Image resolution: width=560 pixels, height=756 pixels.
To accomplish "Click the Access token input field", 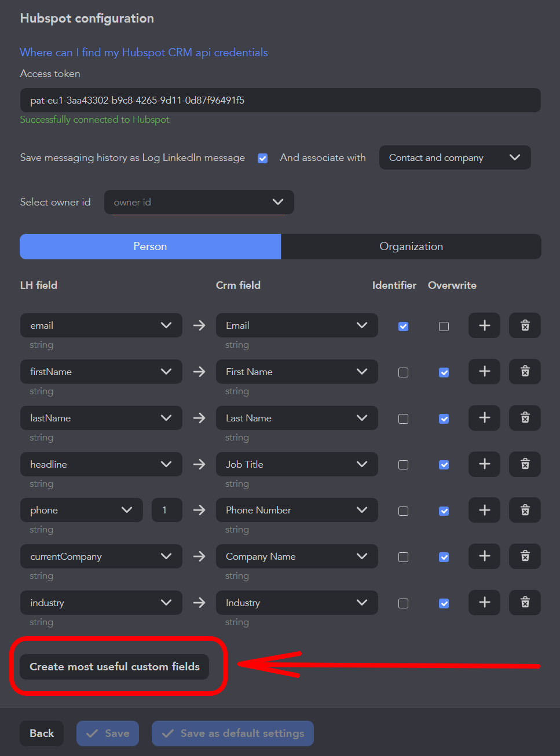I will point(280,100).
